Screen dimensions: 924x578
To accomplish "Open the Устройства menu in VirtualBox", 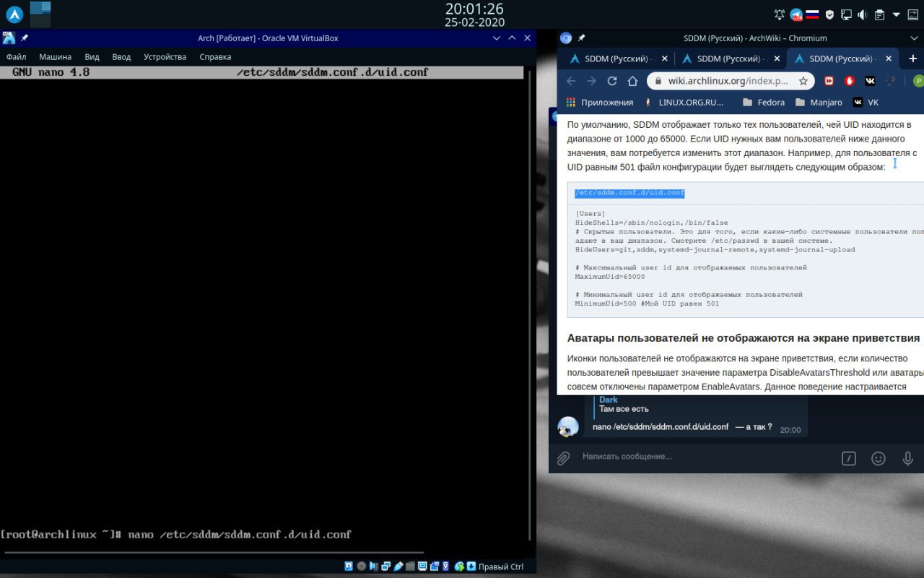I will pos(165,56).
